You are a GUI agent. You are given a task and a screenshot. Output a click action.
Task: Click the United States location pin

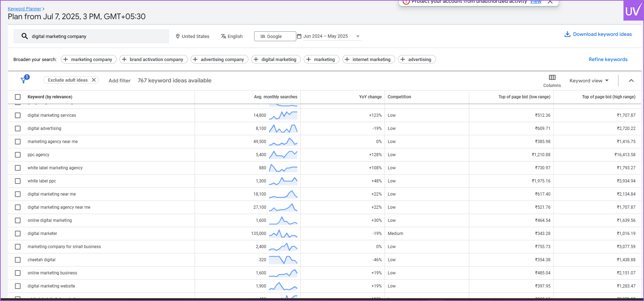click(x=178, y=36)
